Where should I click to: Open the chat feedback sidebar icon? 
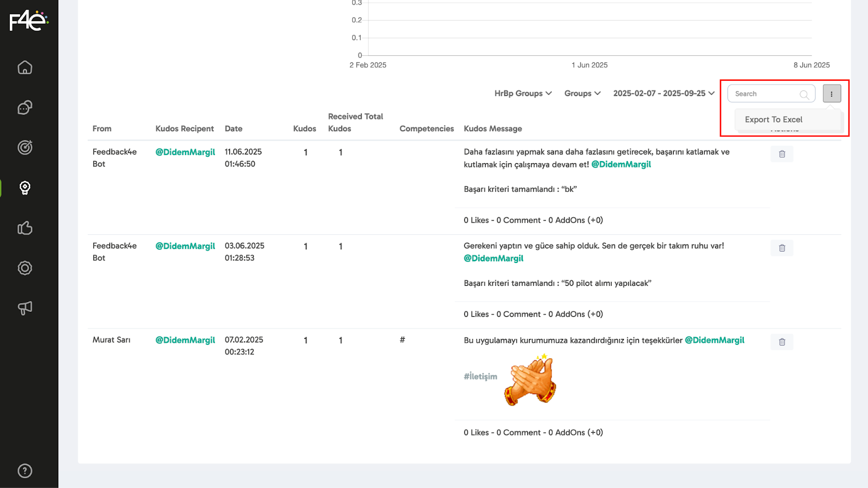tap(25, 108)
